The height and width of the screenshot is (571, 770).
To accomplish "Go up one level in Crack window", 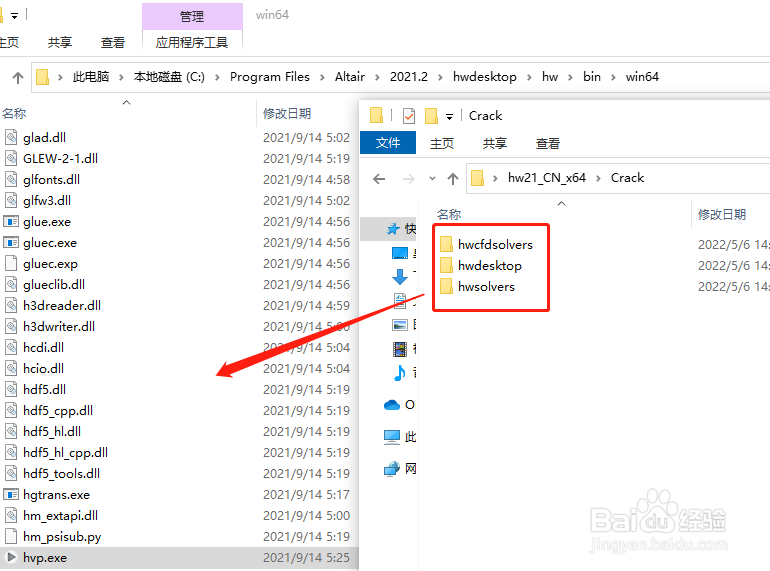I will [453, 179].
